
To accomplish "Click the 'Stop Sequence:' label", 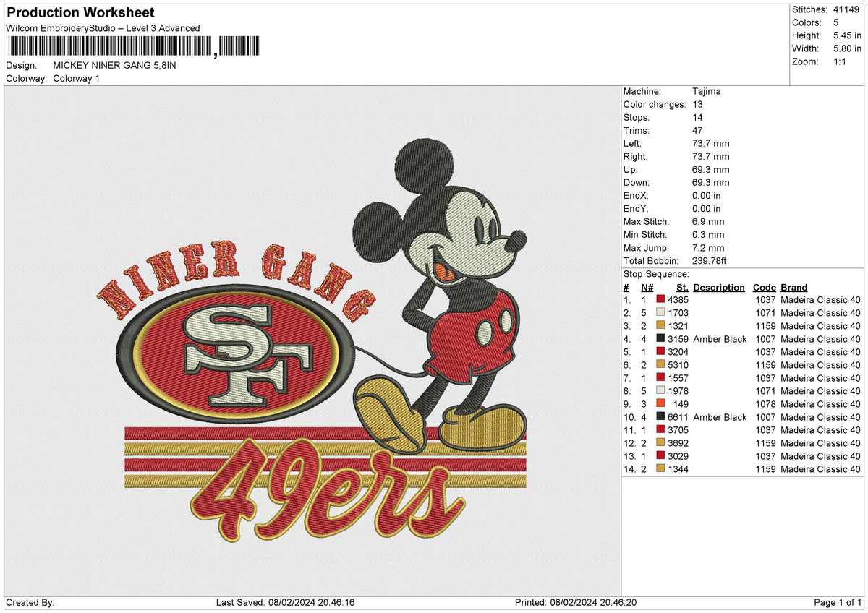I will coord(656,274).
